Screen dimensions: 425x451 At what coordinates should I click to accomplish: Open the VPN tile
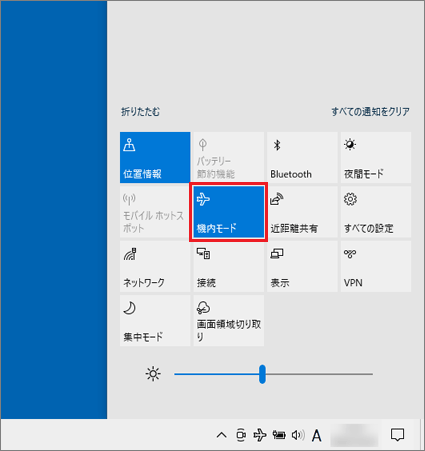click(x=376, y=266)
